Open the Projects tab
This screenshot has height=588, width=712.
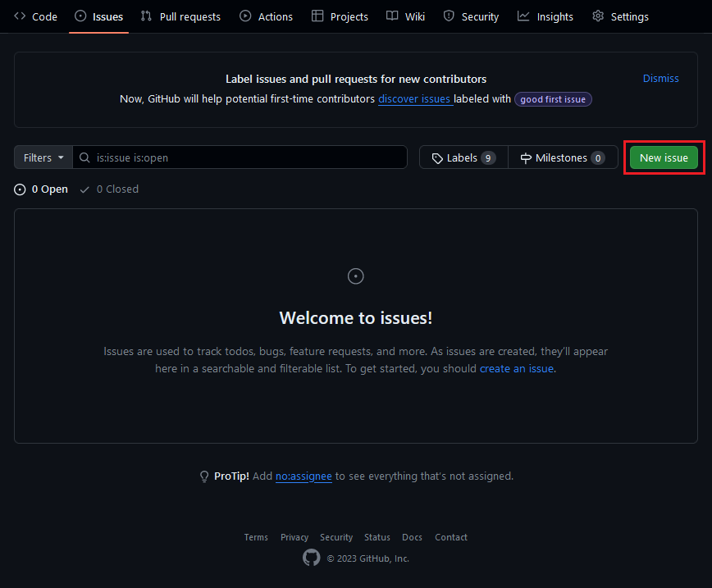click(x=340, y=16)
